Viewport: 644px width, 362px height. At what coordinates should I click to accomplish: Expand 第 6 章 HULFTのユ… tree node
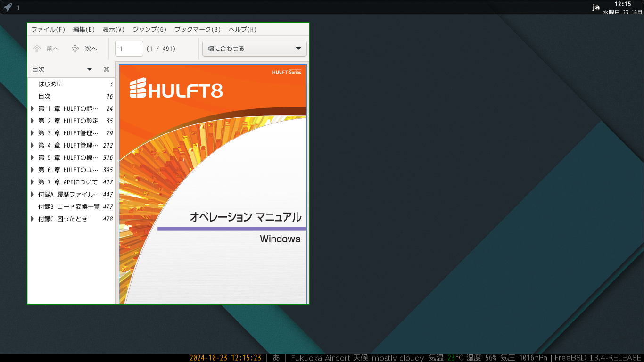pyautogui.click(x=33, y=170)
